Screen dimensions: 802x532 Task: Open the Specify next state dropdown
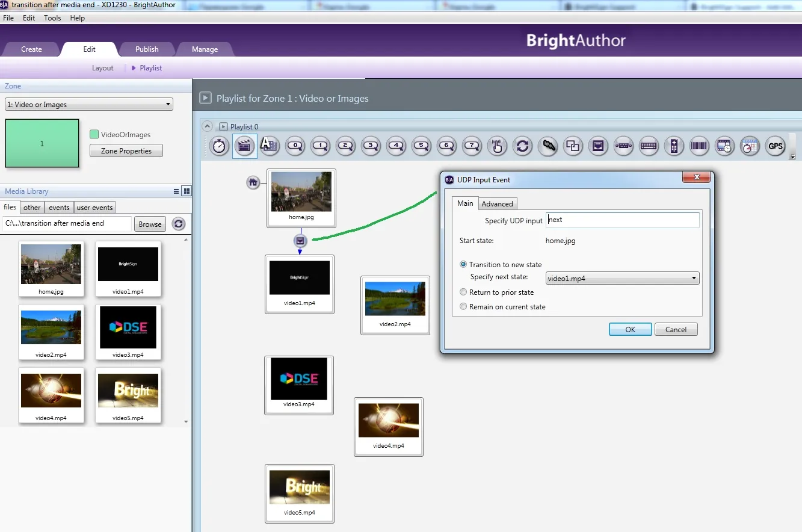(x=623, y=278)
